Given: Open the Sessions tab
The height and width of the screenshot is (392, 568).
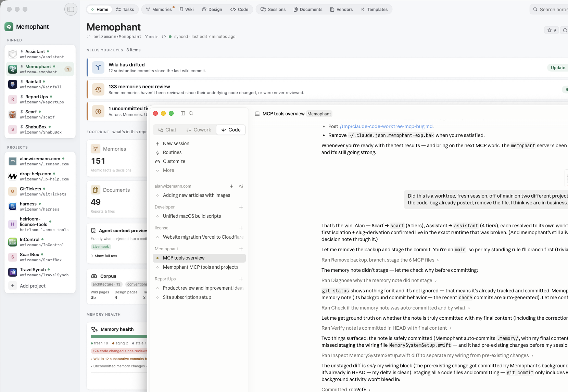Looking at the screenshot, I should pos(273,10).
